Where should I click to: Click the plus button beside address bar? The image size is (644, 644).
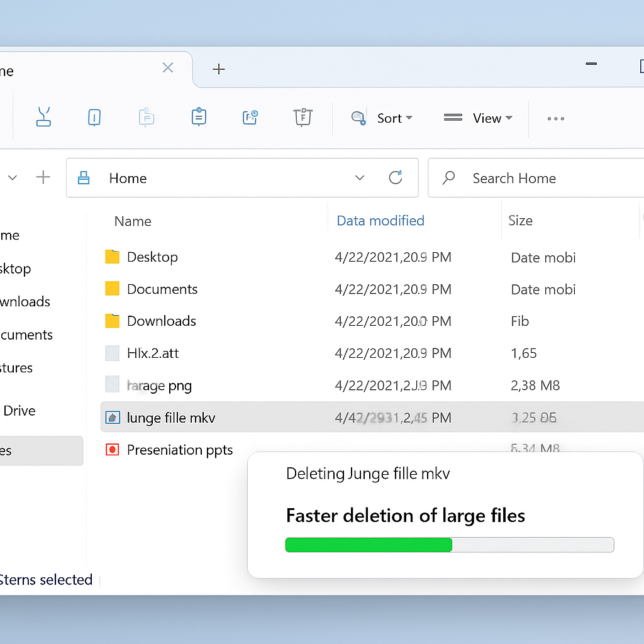43,177
